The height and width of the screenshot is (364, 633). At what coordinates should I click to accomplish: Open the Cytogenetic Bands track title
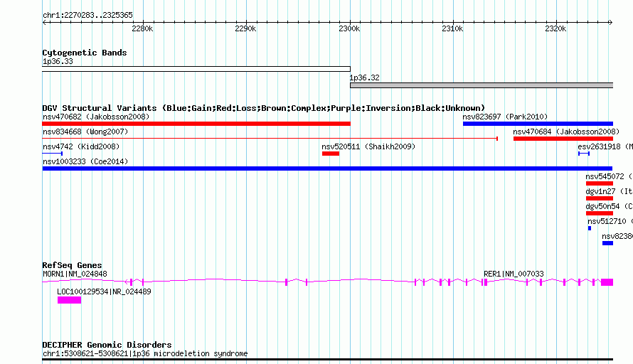click(85, 53)
